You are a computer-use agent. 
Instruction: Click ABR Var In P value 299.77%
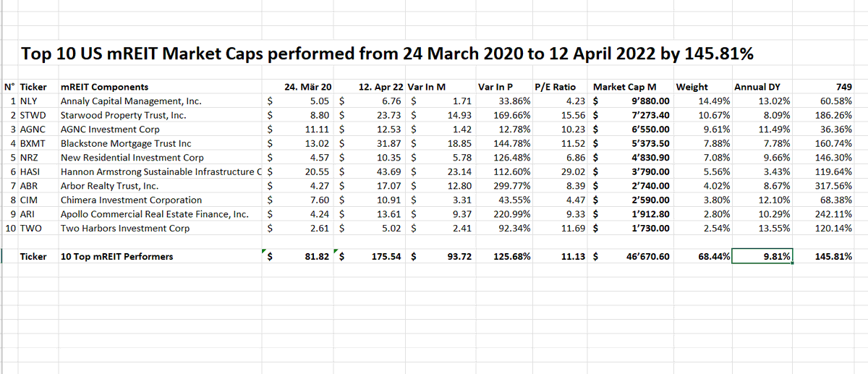click(x=512, y=186)
